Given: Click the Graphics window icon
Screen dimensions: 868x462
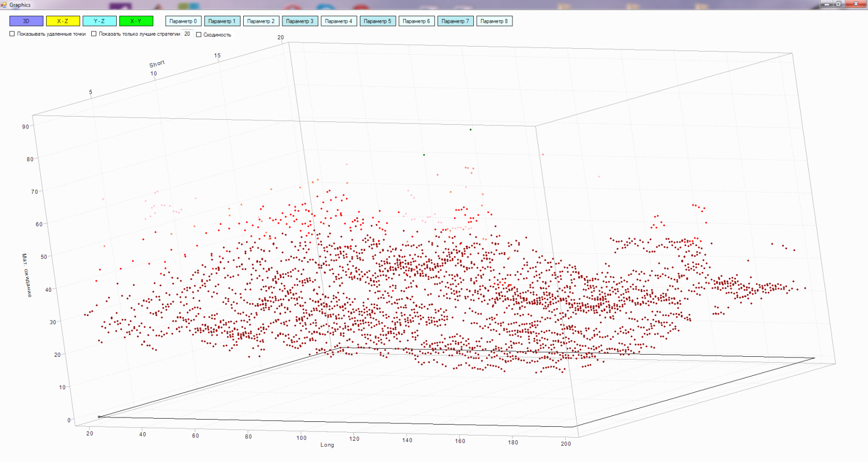Looking at the screenshot, I should [4, 5].
